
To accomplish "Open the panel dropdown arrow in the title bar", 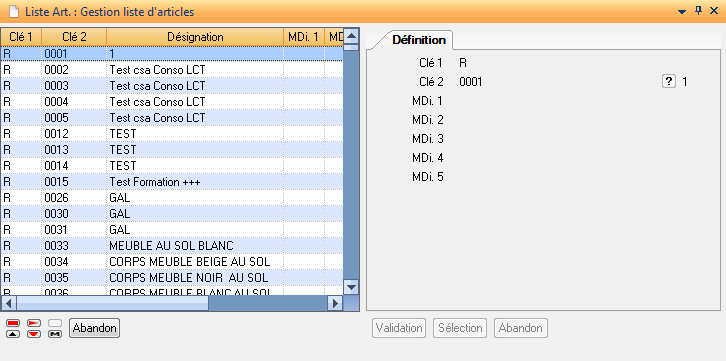I will 682,12.
